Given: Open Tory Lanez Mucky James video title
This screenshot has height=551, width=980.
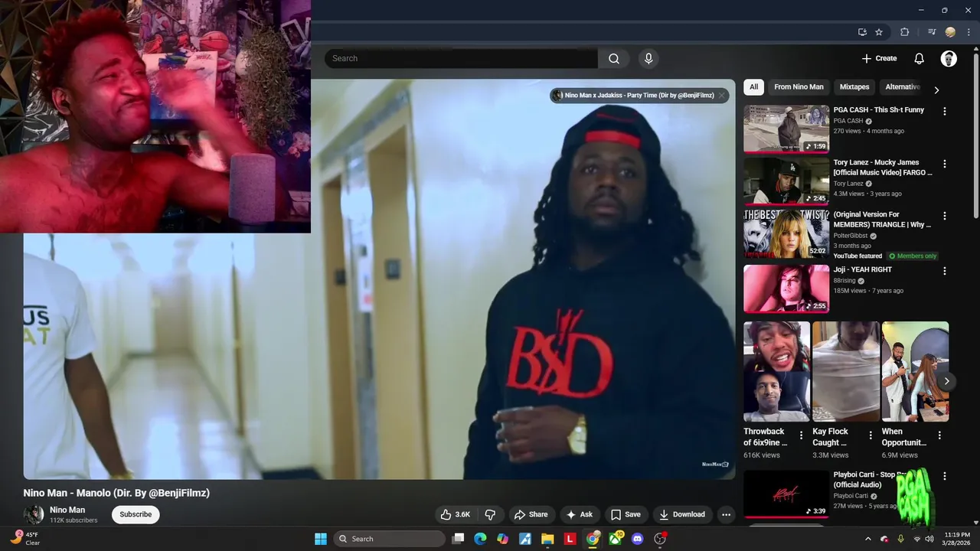Looking at the screenshot, I should point(883,168).
